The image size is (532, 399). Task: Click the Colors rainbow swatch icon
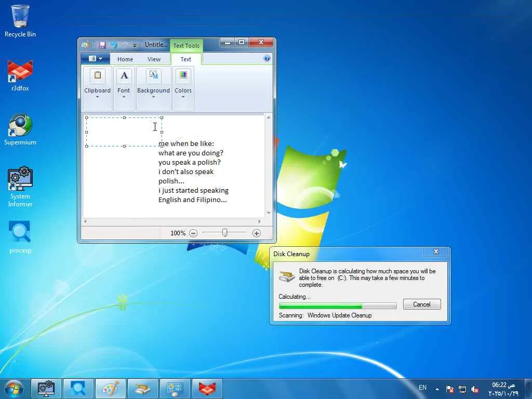183,75
